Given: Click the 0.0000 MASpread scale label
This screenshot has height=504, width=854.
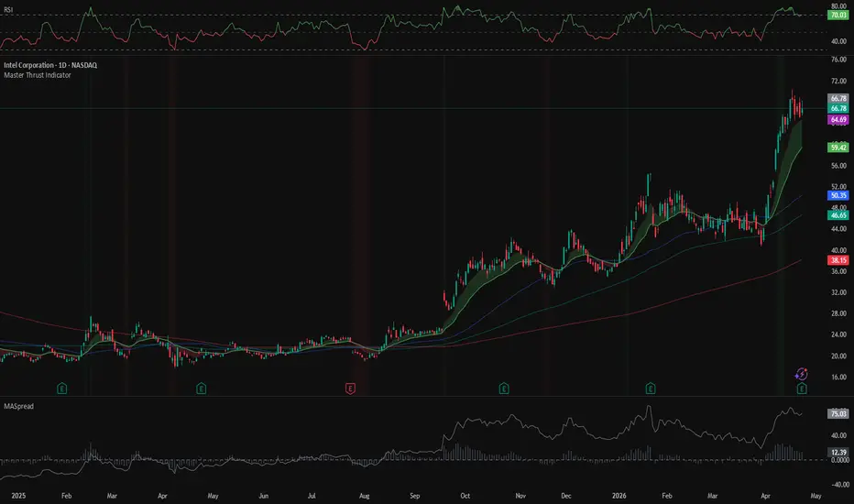Looking at the screenshot, I should coord(838,460).
